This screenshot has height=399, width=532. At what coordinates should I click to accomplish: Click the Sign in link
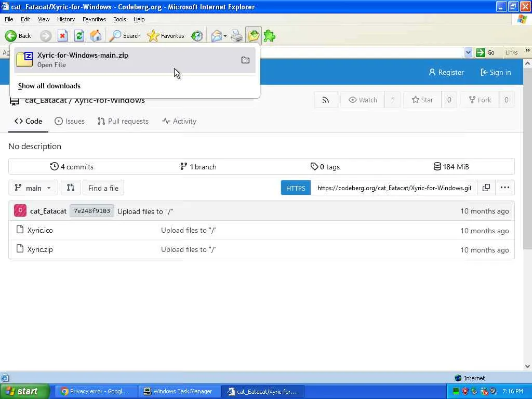tap(496, 72)
